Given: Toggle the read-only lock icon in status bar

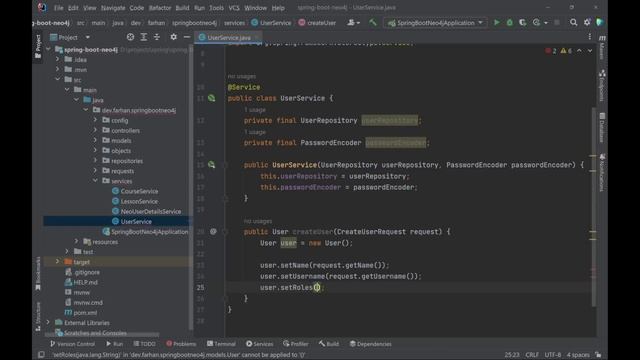Looking at the screenshot, I should [598, 354].
